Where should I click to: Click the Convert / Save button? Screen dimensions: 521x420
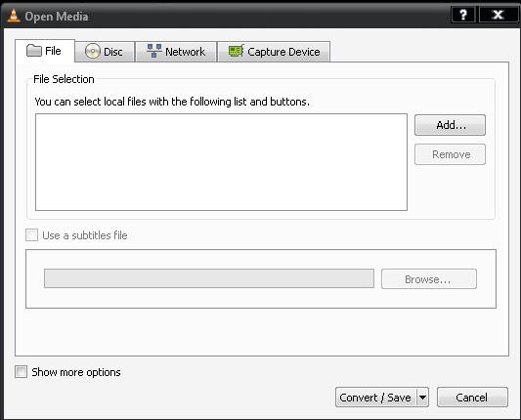pos(375,398)
